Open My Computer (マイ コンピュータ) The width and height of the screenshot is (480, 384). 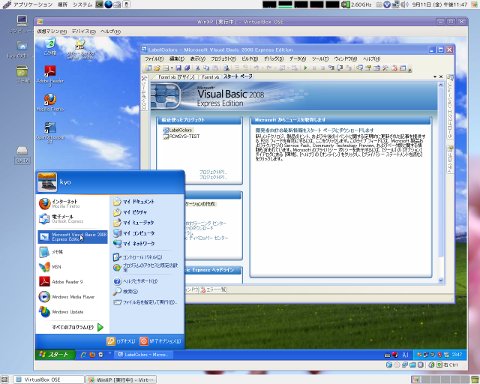133,233
